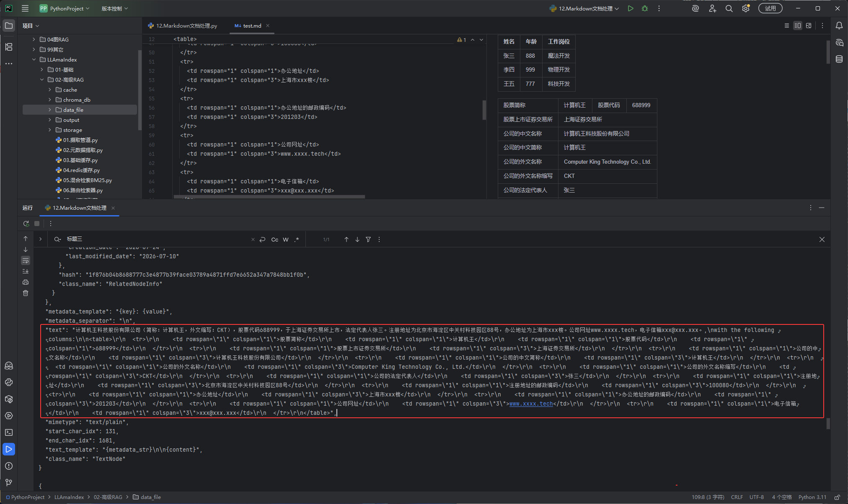Open more run actions menu
Image resolution: width=848 pixels, height=504 pixels.
[x=659, y=8]
